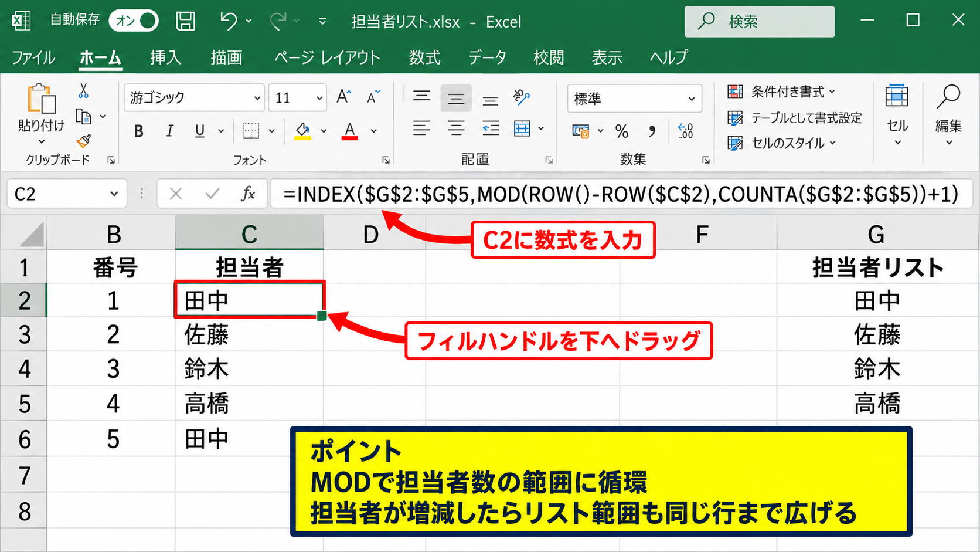Click the formula bar Enter checkmark icon

(x=212, y=194)
